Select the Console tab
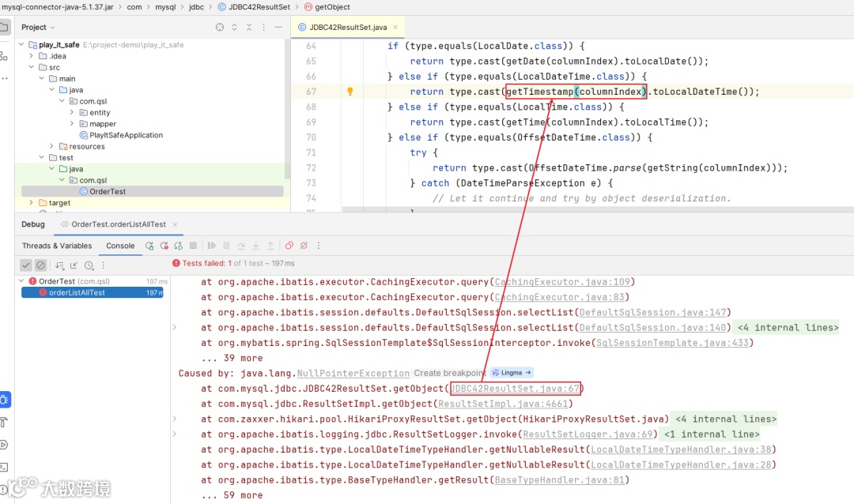The image size is (854, 504). [x=120, y=246]
